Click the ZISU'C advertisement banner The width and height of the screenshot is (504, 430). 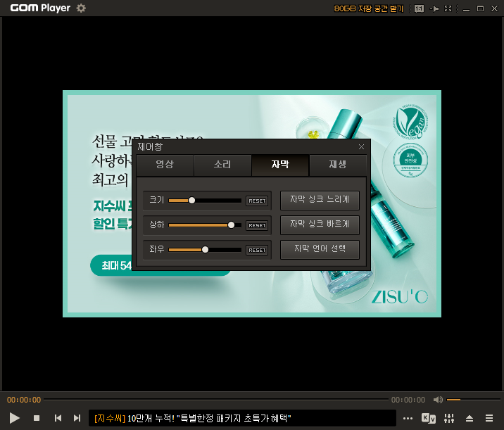tap(252, 204)
